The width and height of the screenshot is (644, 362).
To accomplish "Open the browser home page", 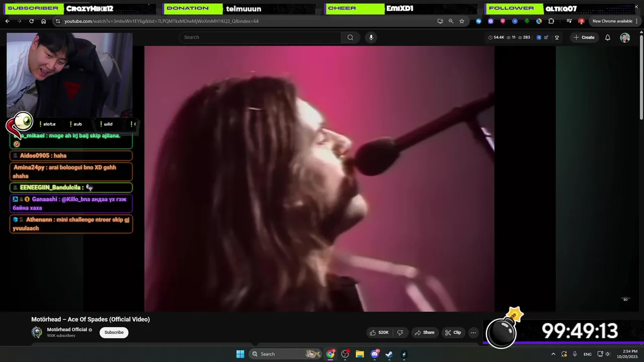I will tap(43, 21).
